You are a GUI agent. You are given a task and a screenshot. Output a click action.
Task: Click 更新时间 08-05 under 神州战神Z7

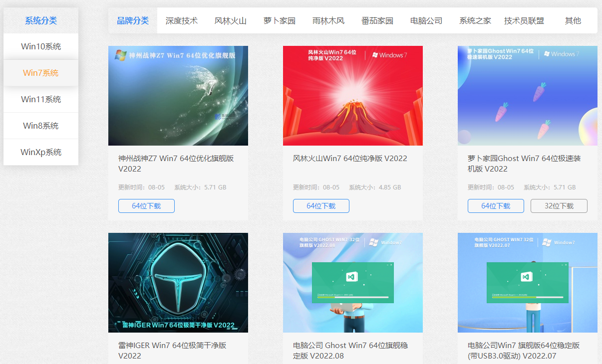pos(141,187)
